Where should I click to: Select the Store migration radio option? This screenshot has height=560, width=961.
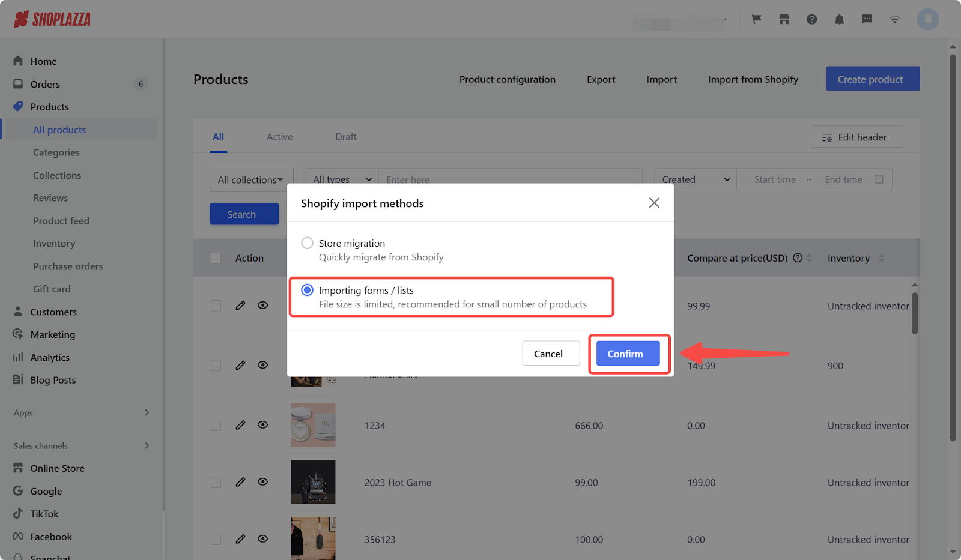(307, 243)
